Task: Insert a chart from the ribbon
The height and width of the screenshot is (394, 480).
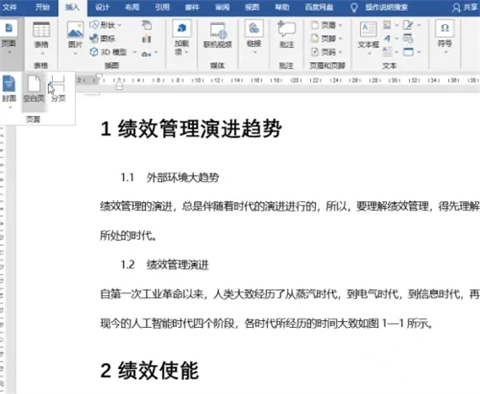Action: 147,39
